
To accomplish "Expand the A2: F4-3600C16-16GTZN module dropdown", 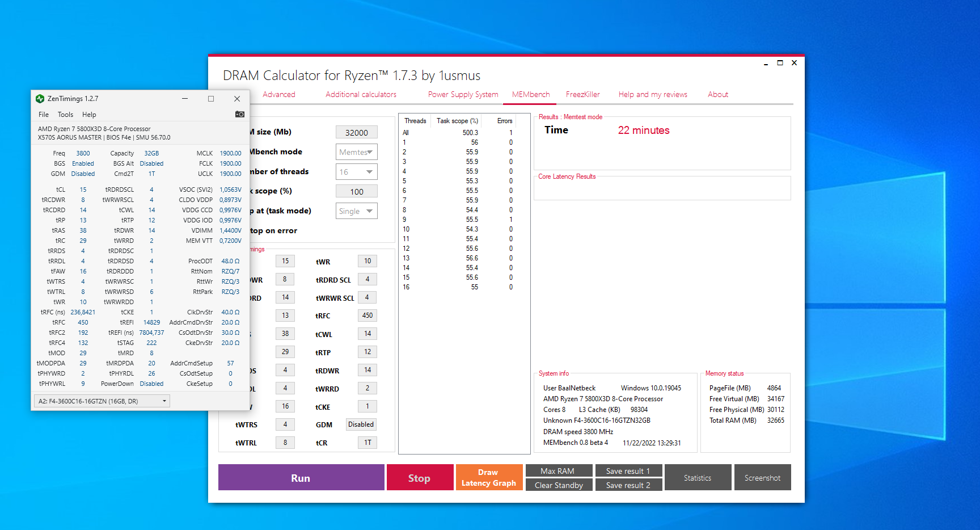I will [x=102, y=401].
